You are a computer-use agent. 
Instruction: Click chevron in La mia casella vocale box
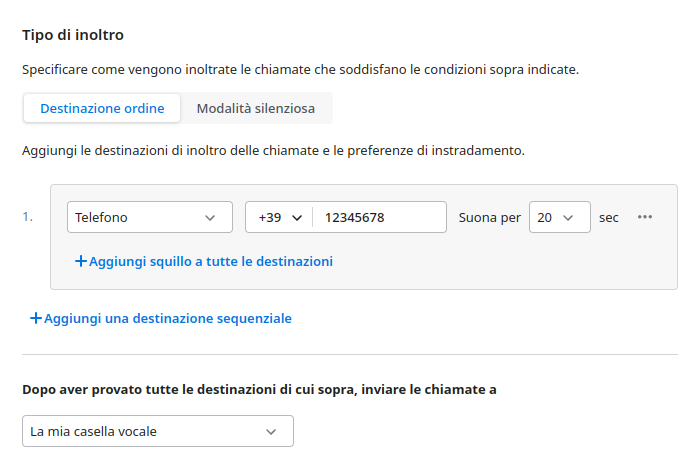[271, 431]
